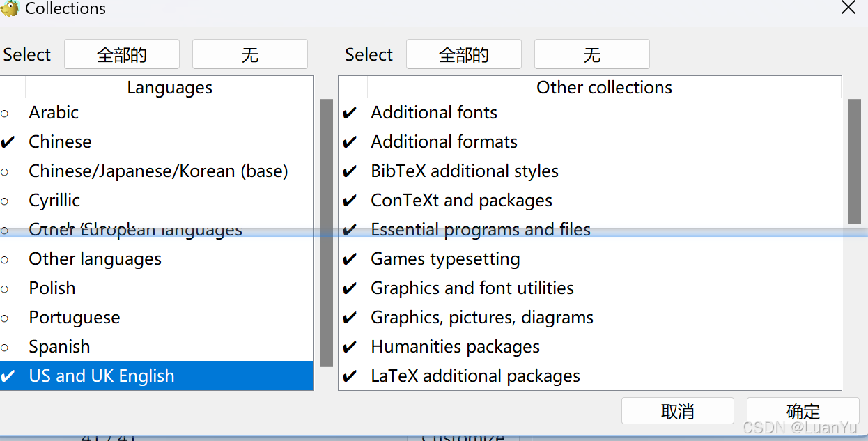
Task: Click the Collections window title icon
Action: [x=10, y=8]
